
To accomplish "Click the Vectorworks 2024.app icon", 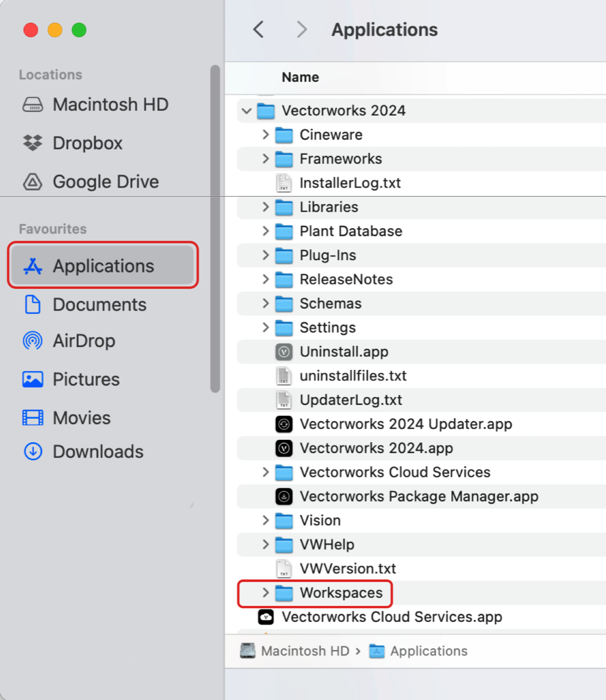I will 284,448.
